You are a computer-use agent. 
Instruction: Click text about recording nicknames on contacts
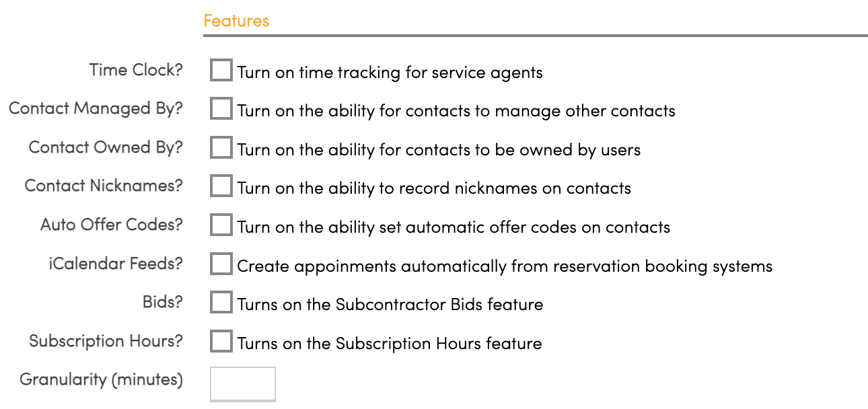pos(434,188)
